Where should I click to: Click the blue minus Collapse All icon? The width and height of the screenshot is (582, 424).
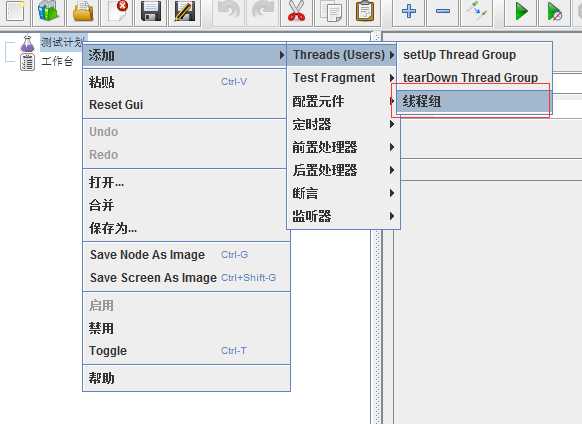click(442, 11)
